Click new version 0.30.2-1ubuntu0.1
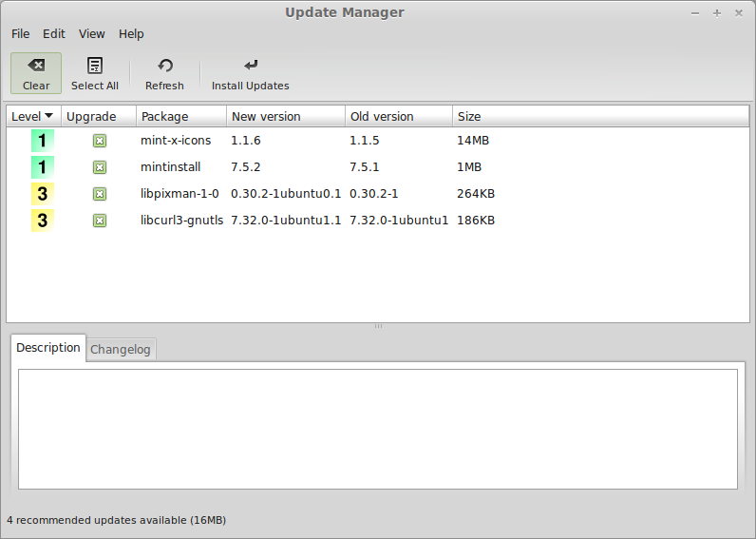This screenshot has width=756, height=539. 286,194
